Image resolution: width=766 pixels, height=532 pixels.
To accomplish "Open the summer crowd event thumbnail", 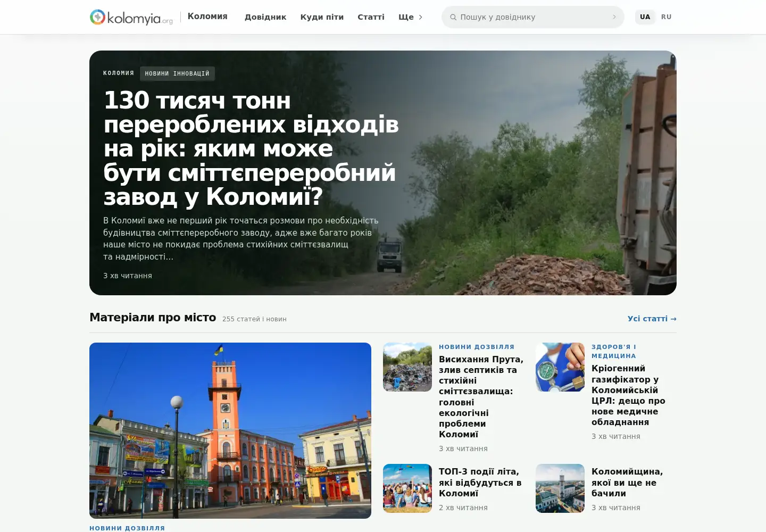I will 407,488.
